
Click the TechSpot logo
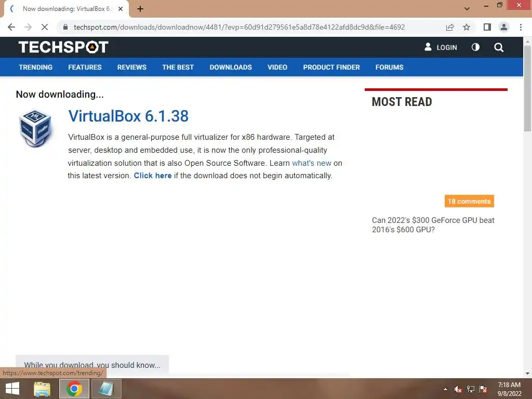63,47
